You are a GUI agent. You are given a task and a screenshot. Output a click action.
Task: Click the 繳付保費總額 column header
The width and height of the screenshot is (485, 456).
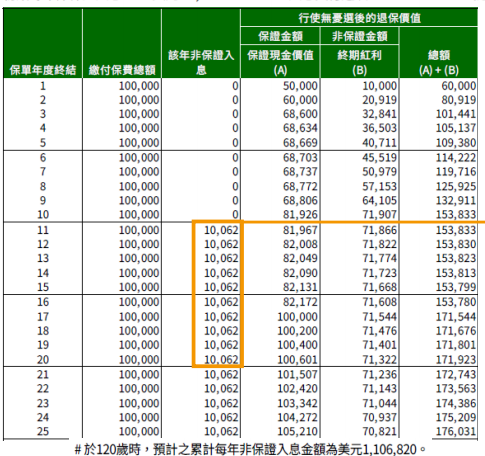(x=122, y=70)
